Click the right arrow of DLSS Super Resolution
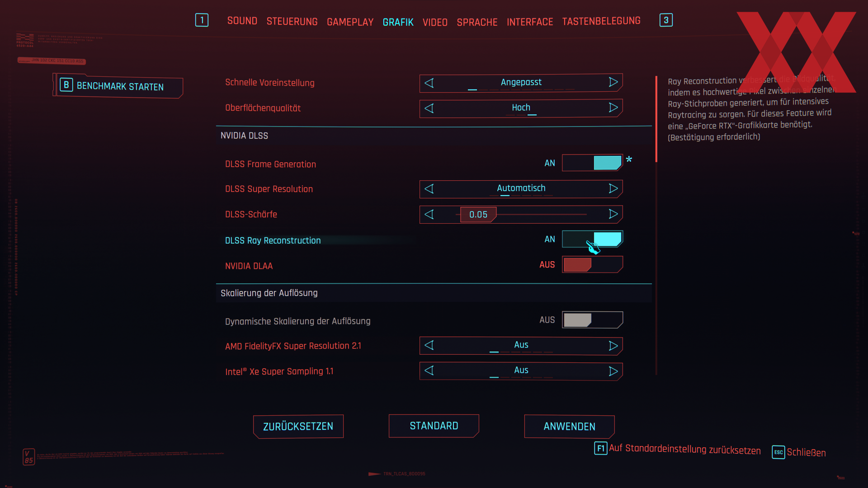Screen dimensions: 868x488 (x=613, y=188)
